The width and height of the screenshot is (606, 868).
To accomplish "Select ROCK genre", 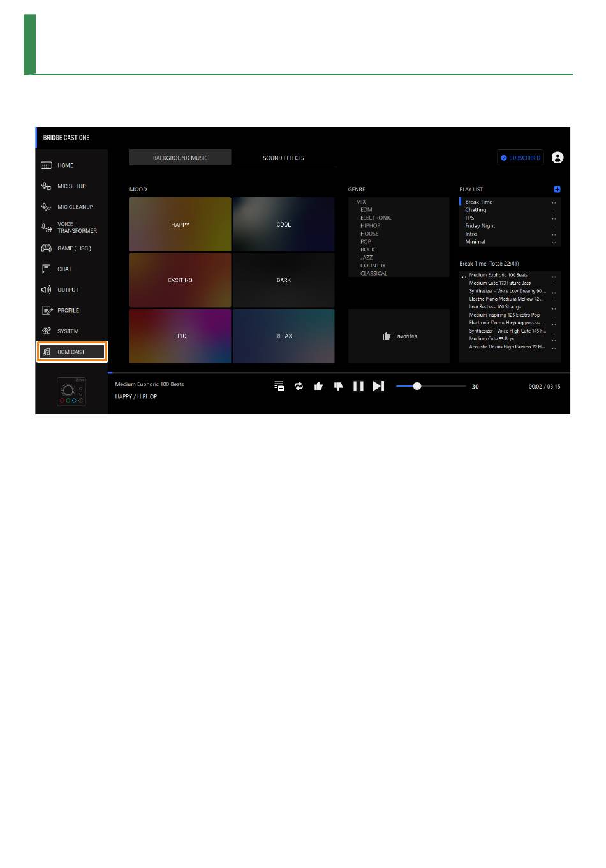I will 367,250.
